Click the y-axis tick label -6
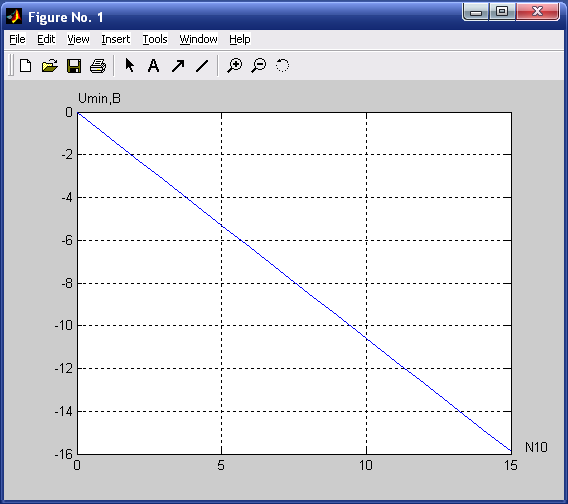 [x=67, y=240]
